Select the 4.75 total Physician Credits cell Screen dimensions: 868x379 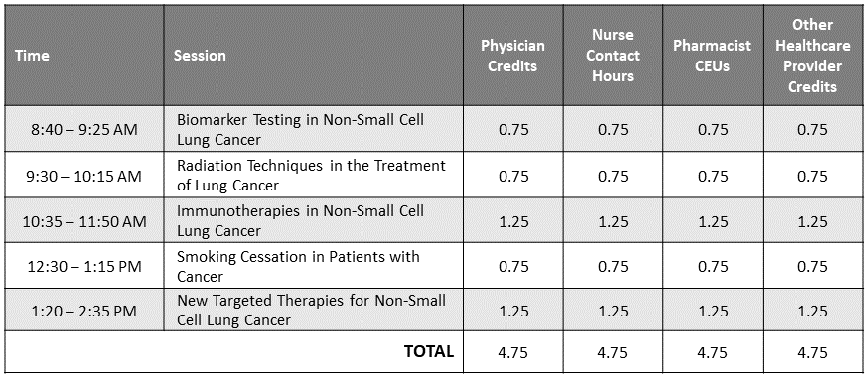[513, 351]
